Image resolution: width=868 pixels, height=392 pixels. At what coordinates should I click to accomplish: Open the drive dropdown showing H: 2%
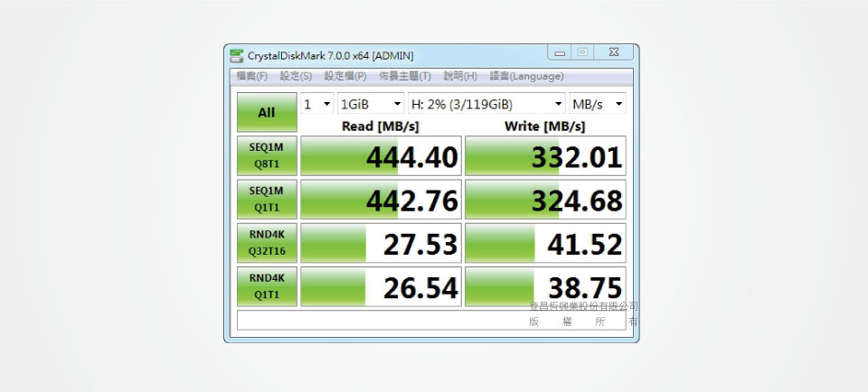coord(486,103)
